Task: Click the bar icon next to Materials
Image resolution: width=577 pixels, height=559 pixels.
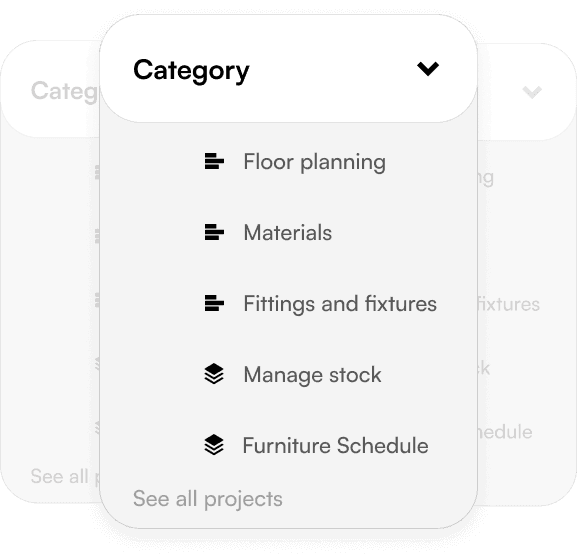Action: [x=214, y=232]
